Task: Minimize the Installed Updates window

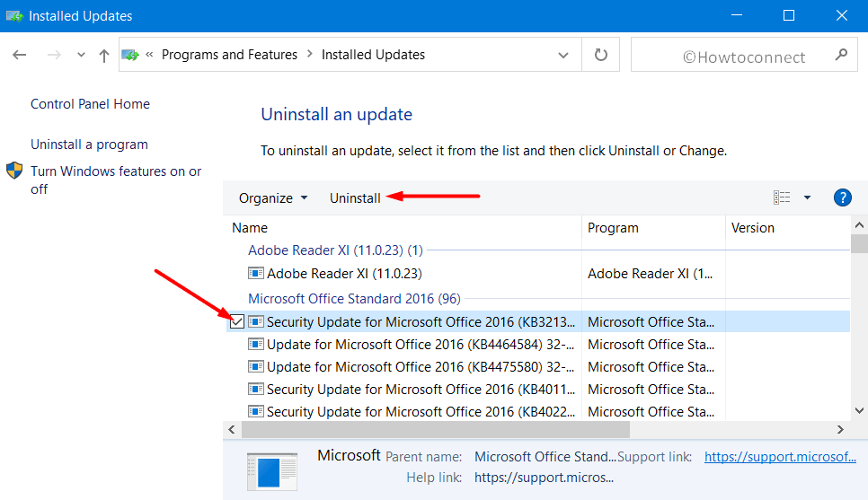Action: pos(737,15)
